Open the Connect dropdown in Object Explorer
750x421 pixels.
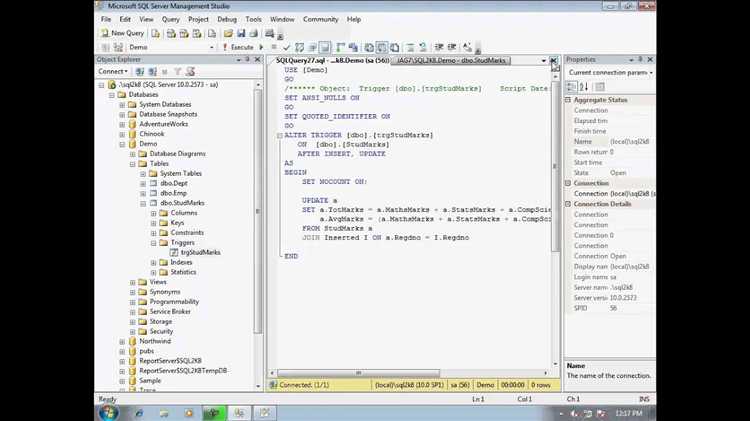(x=112, y=72)
